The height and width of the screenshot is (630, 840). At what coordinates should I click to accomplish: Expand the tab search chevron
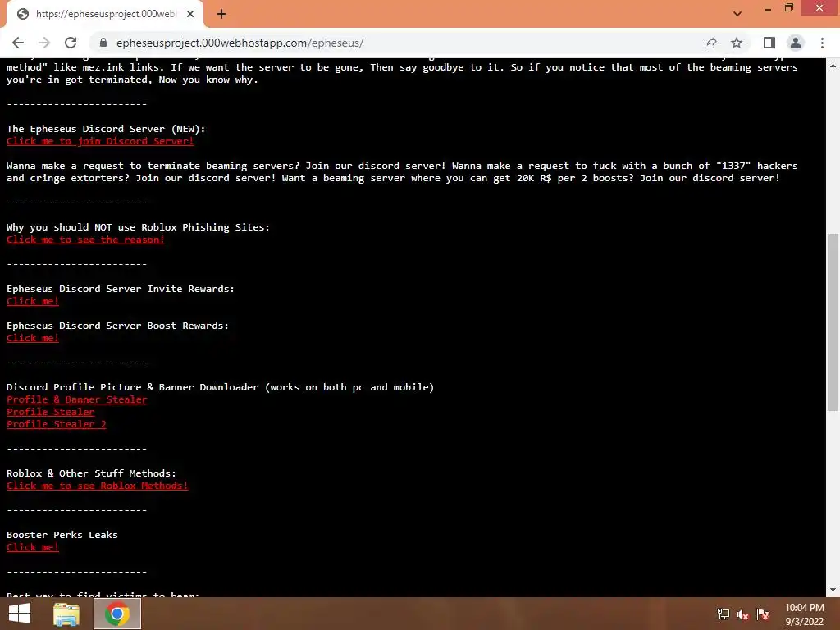tap(737, 13)
